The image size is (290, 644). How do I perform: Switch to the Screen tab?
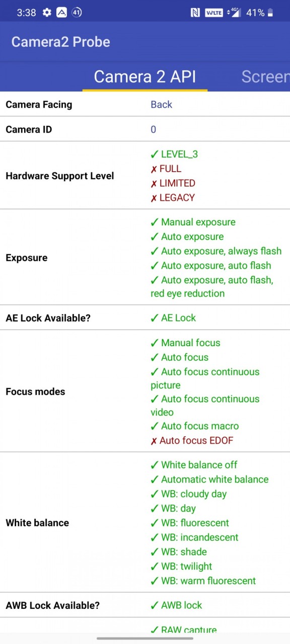(266, 76)
